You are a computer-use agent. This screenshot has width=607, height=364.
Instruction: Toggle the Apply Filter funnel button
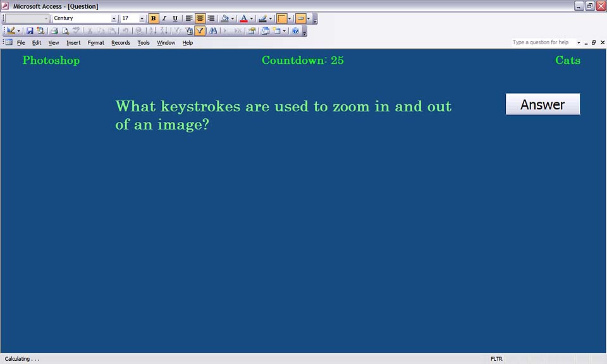(200, 31)
